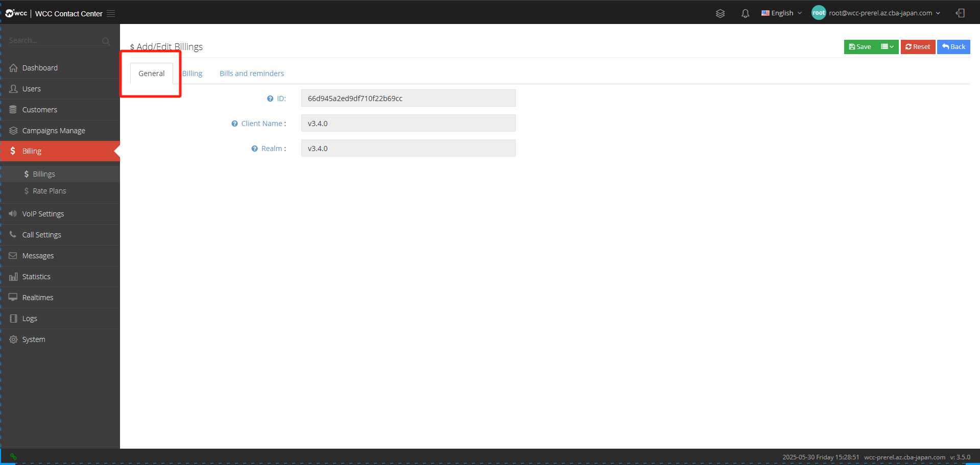Open Logs in the sidebar
This screenshot has width=980, height=465.
coord(60,319)
